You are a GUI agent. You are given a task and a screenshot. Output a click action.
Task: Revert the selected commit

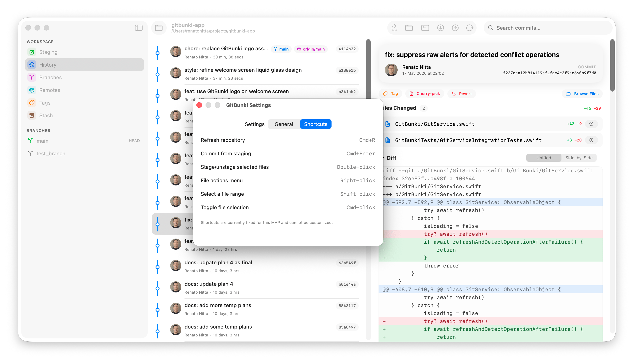click(461, 94)
